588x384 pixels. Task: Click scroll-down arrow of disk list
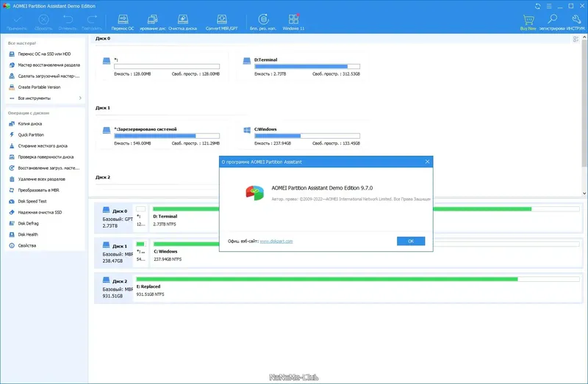click(x=584, y=193)
